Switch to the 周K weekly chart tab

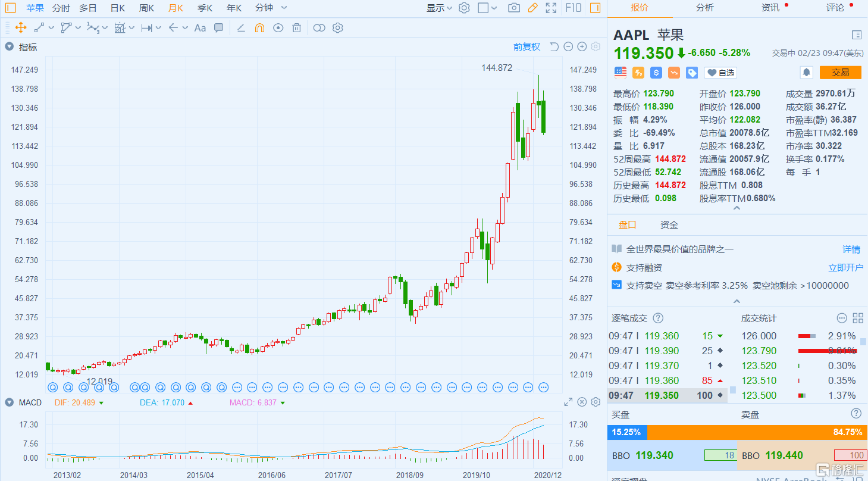click(x=146, y=8)
